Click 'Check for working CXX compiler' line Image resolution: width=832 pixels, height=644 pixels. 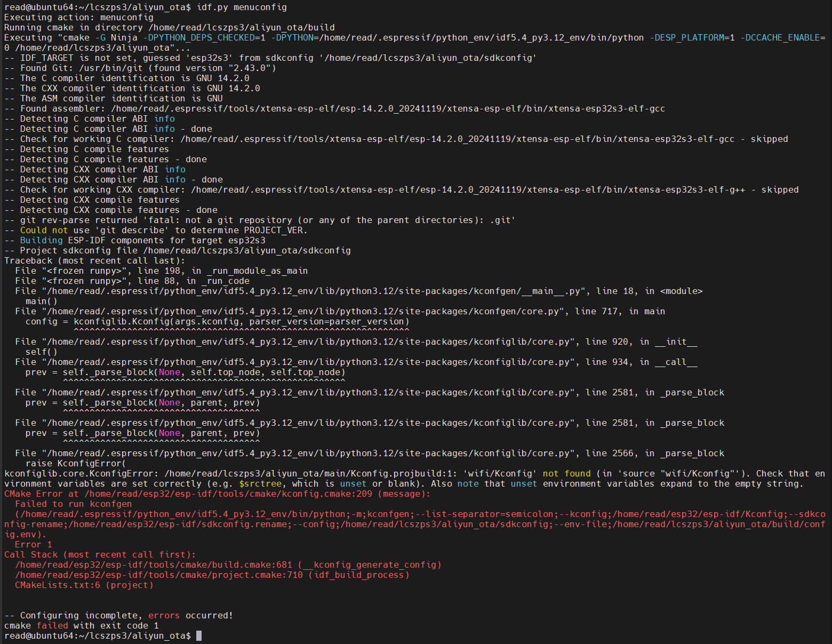pos(402,190)
